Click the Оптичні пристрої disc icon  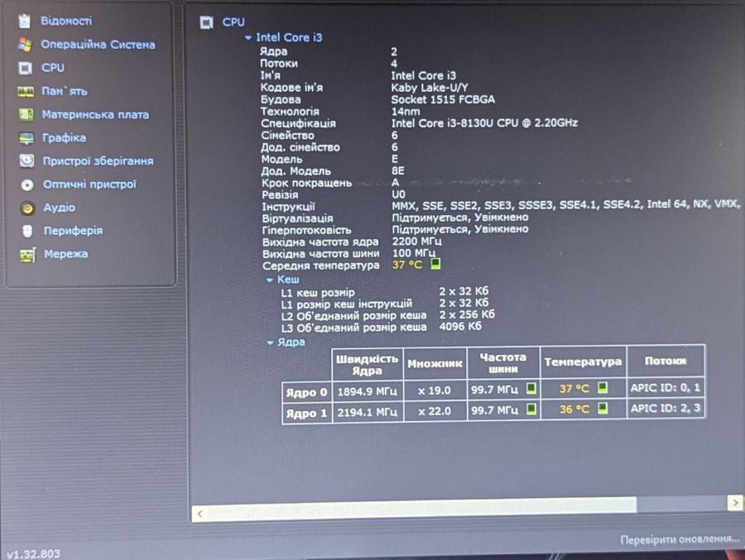coord(27,184)
